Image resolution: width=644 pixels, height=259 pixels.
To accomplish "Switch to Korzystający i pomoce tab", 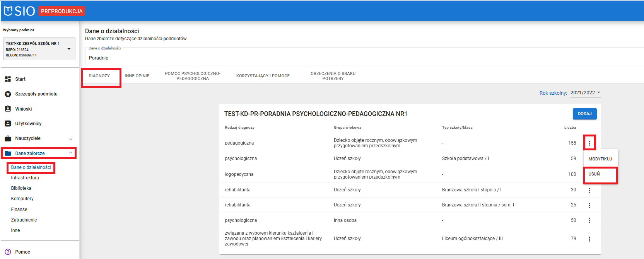I will tap(263, 76).
